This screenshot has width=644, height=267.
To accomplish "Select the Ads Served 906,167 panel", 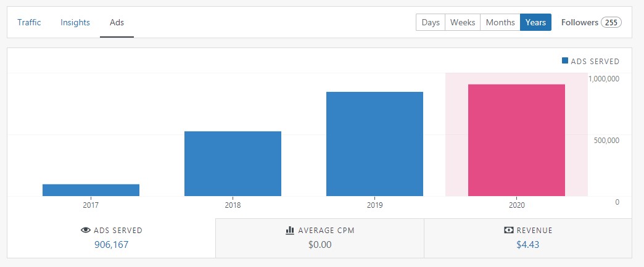I will coord(112,238).
